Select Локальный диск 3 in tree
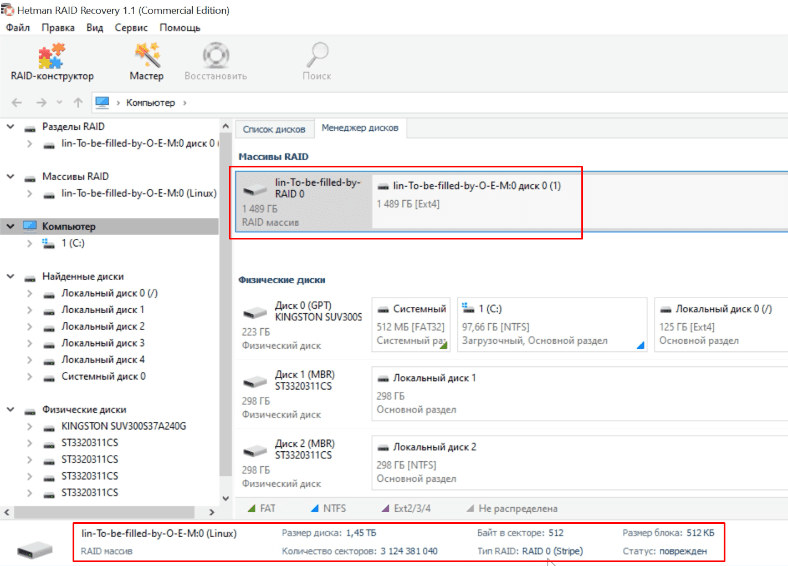Viewport: 788px width, 566px height. coord(102,343)
